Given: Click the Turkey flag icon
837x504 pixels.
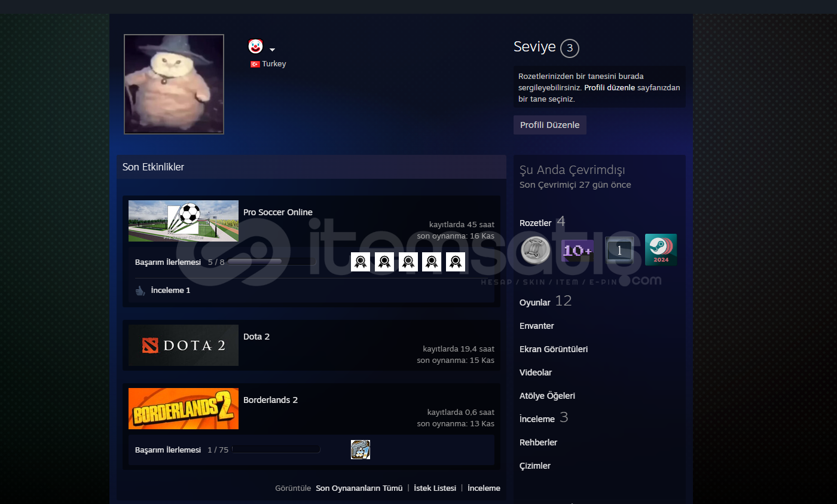Looking at the screenshot, I should point(255,64).
